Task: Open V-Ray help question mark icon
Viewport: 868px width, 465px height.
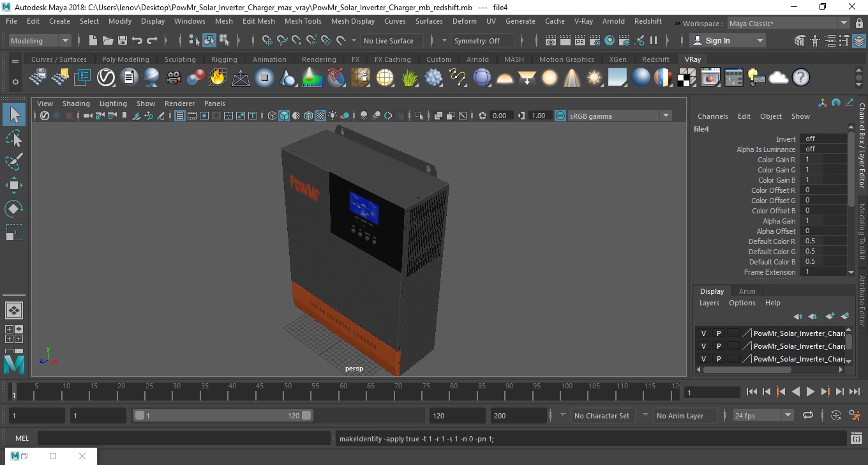Action: pos(801,78)
